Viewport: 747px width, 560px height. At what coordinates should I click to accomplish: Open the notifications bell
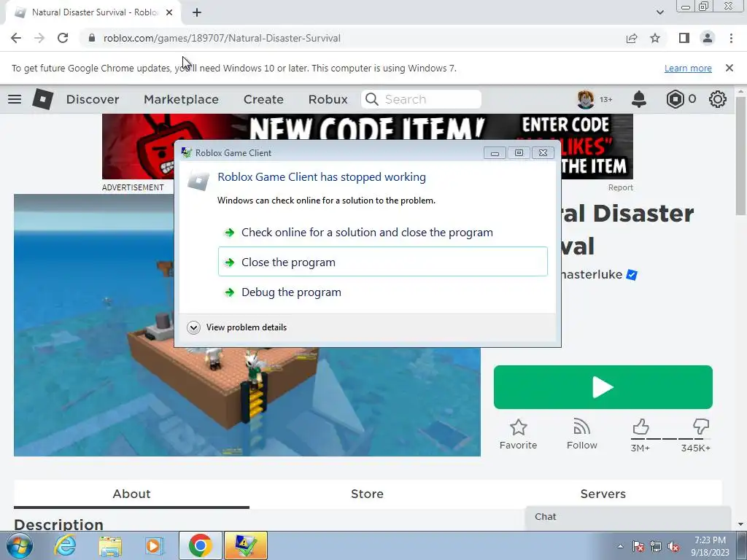[639, 99]
